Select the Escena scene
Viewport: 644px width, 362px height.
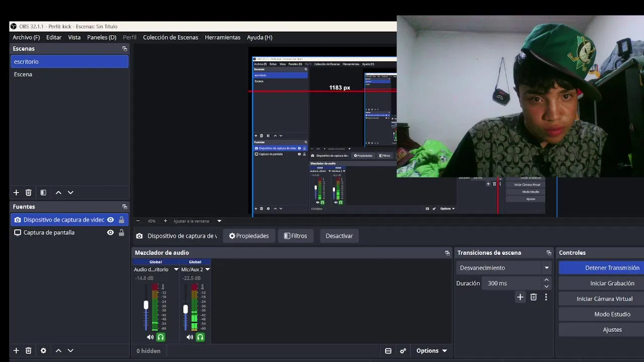[69, 74]
